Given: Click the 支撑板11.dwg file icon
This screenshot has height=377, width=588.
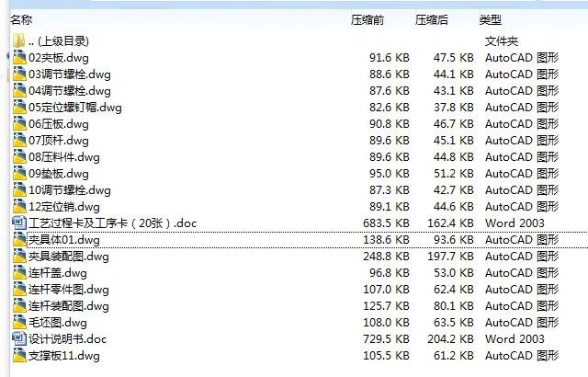Looking at the screenshot, I should [x=19, y=355].
